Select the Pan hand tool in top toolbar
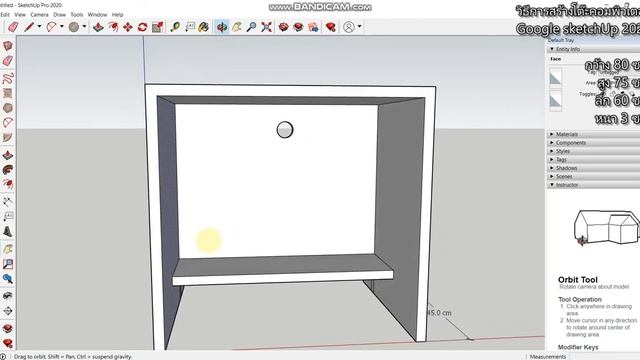640x360 pixels. pyautogui.click(x=237, y=27)
